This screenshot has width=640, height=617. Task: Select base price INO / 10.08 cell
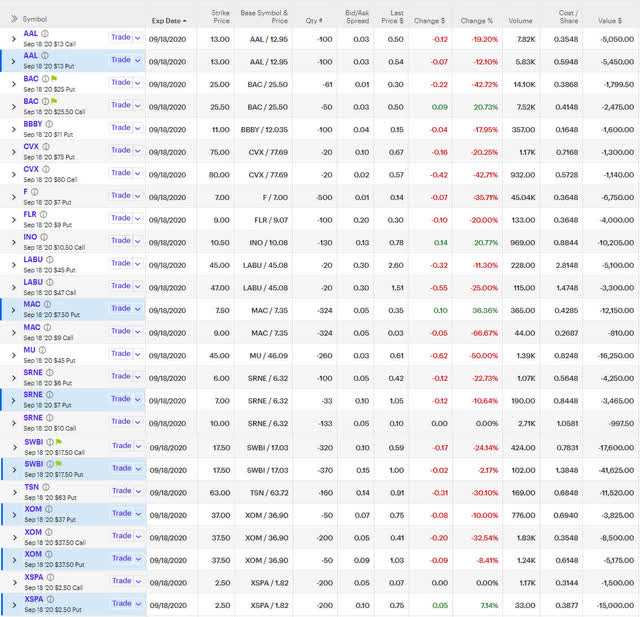point(269,243)
